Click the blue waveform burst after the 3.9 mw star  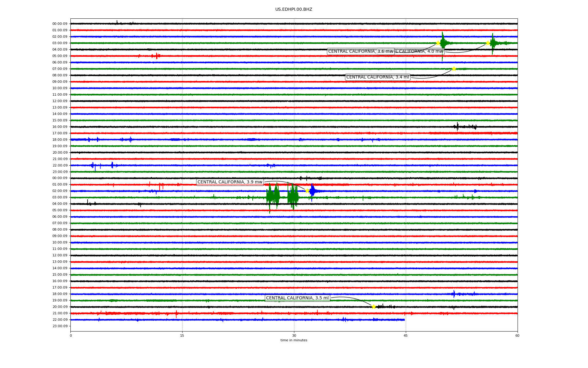(312, 191)
